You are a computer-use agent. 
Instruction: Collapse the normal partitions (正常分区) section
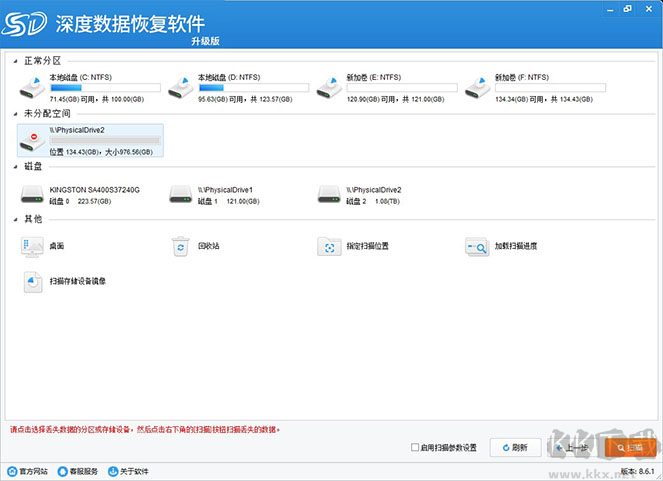(15, 62)
